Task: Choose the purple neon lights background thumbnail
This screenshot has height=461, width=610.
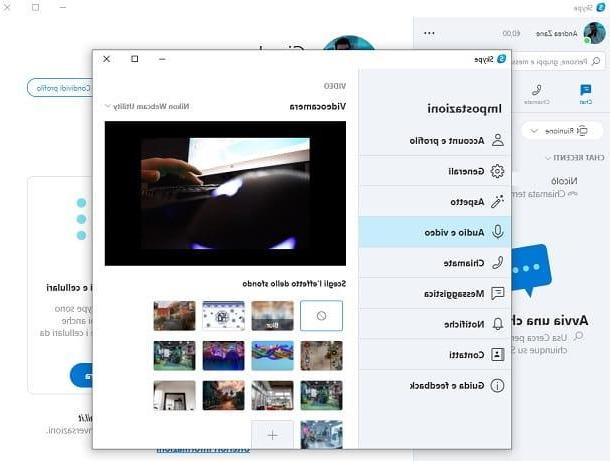Action: (223, 356)
